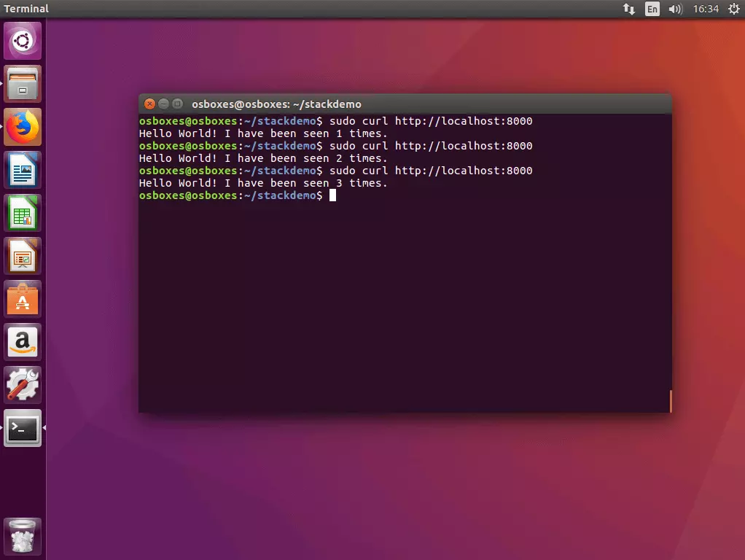Close the terminal window
Viewport: 745px width, 560px height.
[x=149, y=104]
